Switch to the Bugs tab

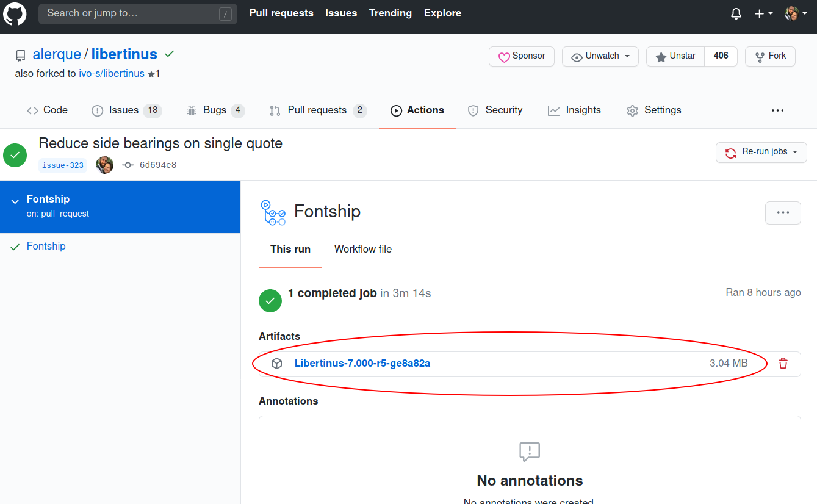coord(215,110)
